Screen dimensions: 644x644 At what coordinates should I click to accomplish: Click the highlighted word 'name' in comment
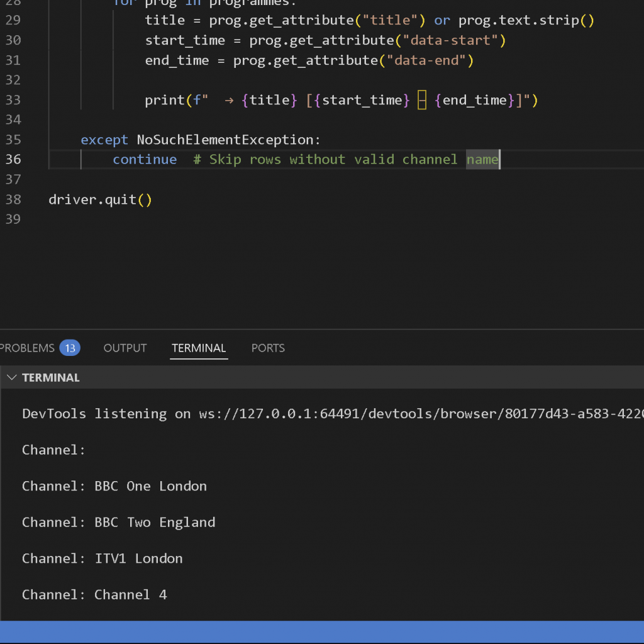(x=482, y=159)
